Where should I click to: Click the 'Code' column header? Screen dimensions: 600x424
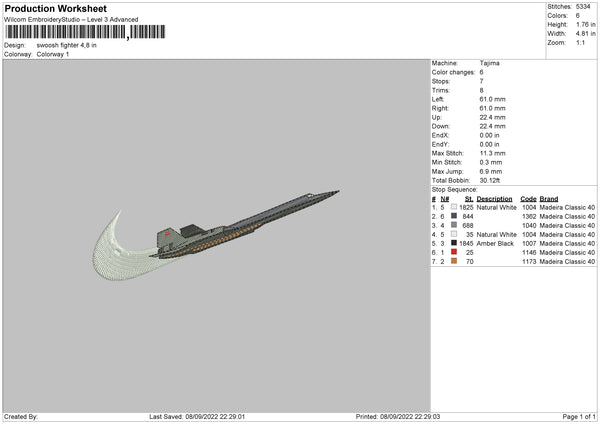pos(528,199)
